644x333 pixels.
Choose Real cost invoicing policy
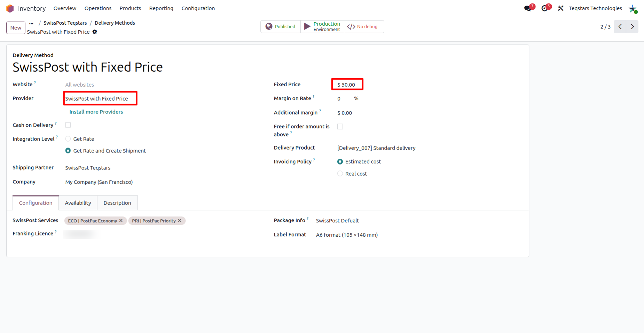pyautogui.click(x=340, y=174)
